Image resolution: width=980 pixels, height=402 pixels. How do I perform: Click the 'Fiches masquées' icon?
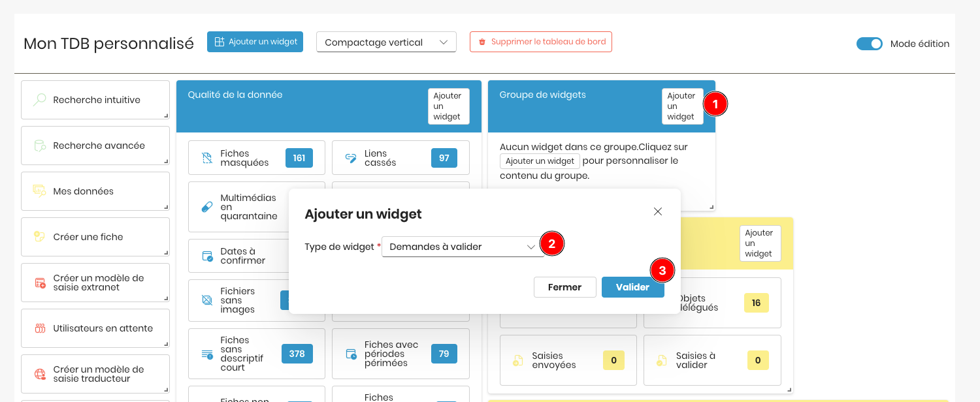click(207, 158)
